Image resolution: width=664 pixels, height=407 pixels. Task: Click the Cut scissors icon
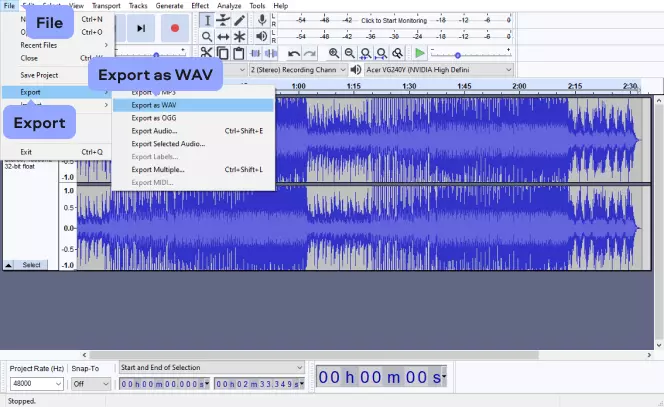[x=206, y=53]
